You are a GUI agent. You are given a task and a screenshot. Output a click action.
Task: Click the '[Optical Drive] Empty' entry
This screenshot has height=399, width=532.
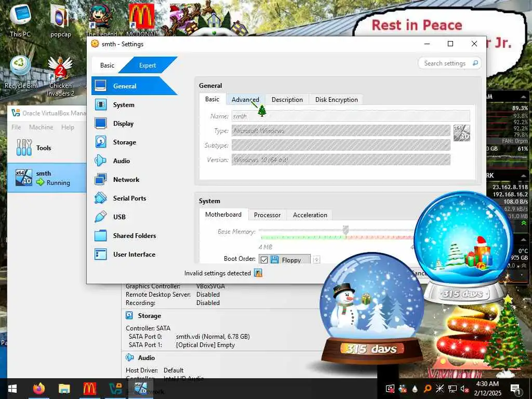pyautogui.click(x=205, y=345)
